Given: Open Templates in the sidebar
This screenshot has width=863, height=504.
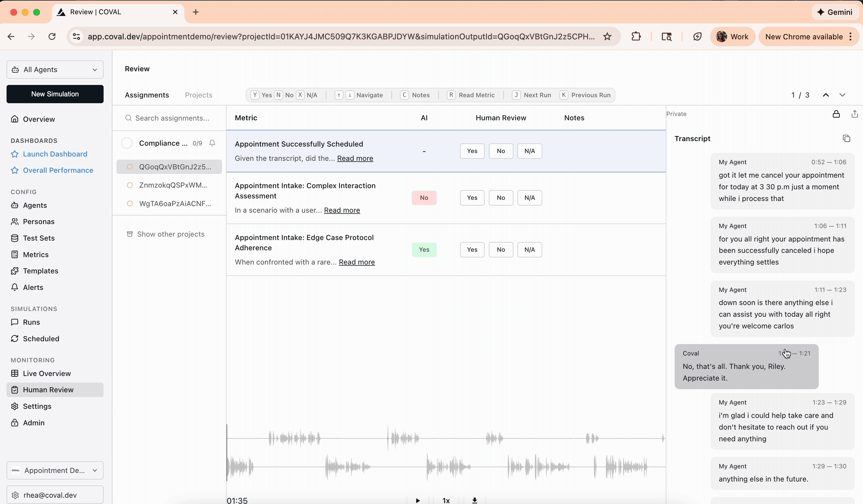Looking at the screenshot, I should coord(41,271).
